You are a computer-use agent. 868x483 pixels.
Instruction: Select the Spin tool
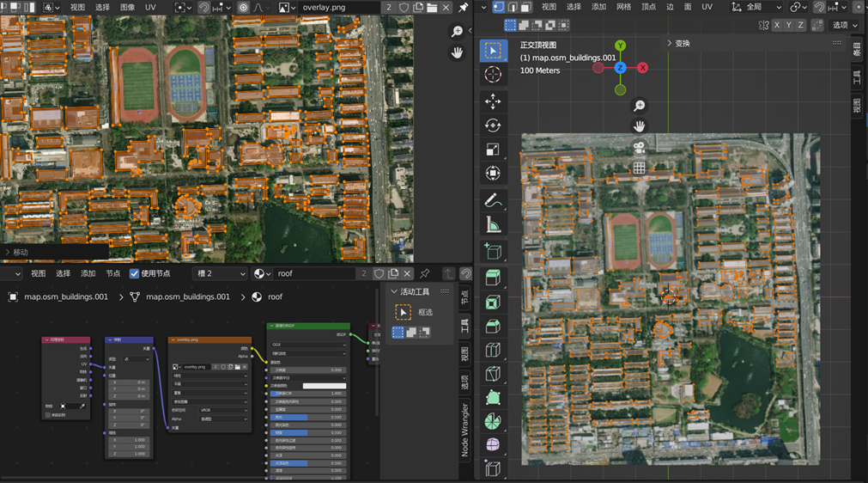point(493,421)
